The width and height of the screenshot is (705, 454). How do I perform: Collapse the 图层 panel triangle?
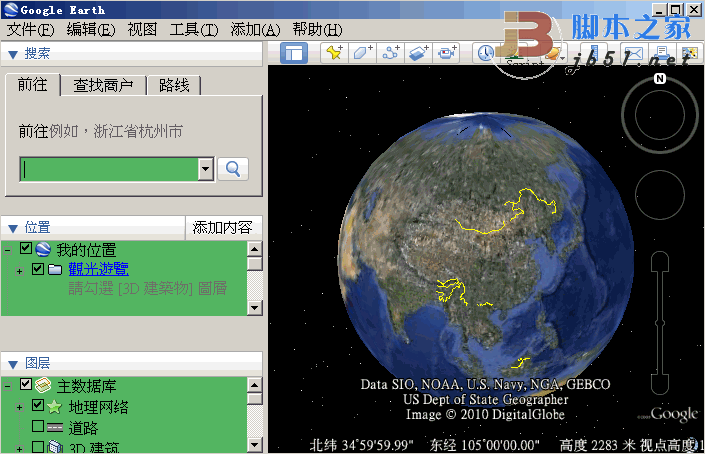tap(13, 364)
